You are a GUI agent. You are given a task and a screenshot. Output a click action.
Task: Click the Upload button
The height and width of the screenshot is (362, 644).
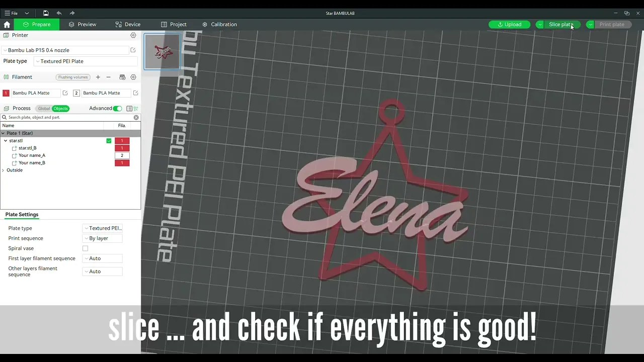[509, 24]
